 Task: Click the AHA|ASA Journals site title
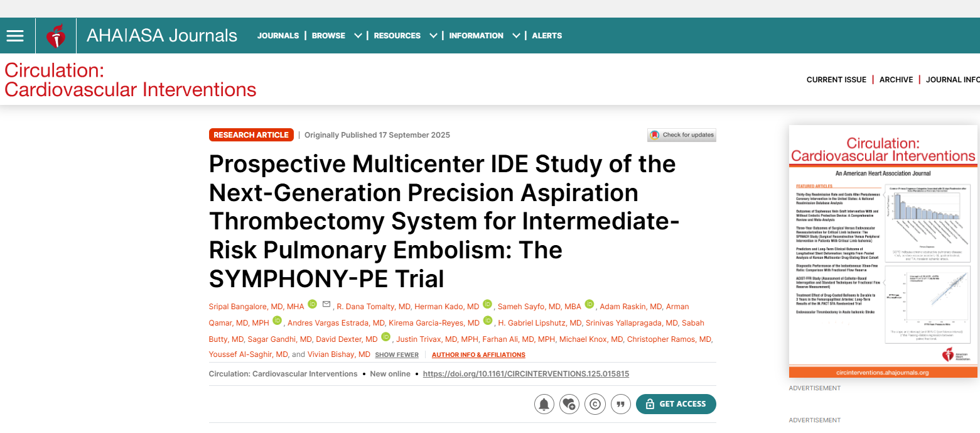pos(162,36)
